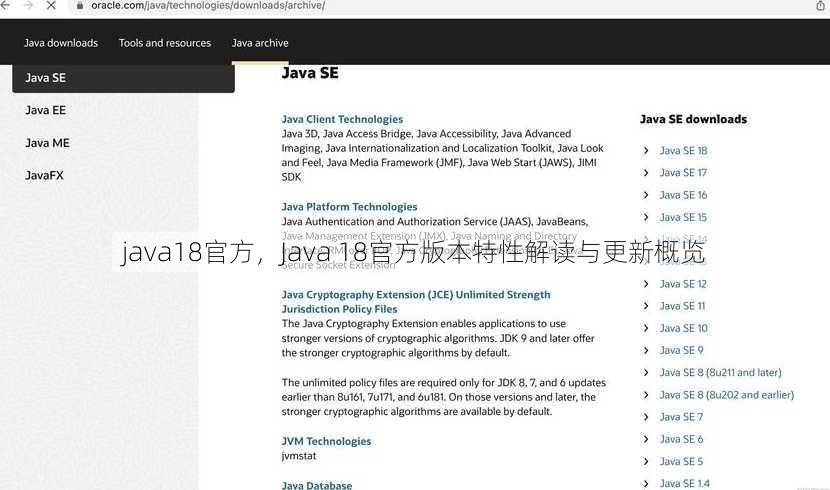Go forward with the browser forward arrow
This screenshot has width=830, height=490.
[28, 5]
